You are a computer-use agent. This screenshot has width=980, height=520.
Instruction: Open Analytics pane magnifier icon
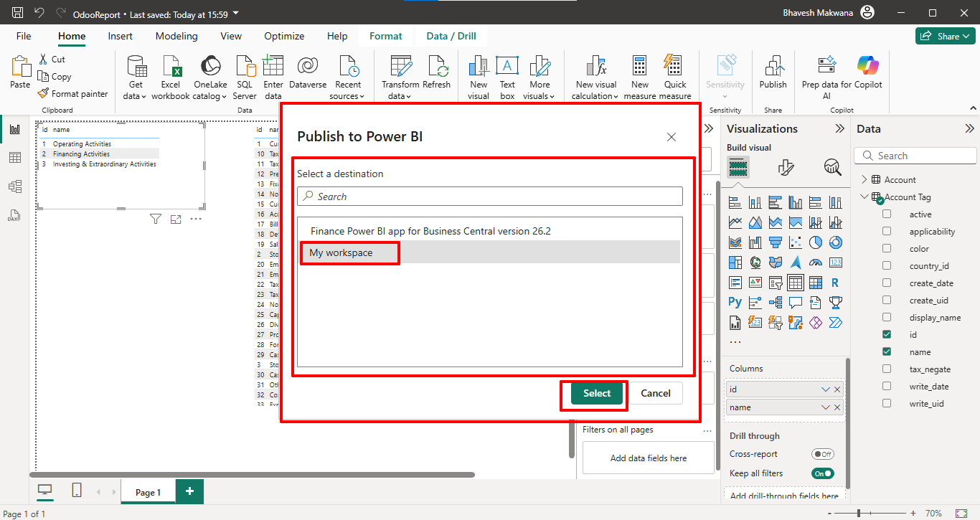click(x=832, y=167)
